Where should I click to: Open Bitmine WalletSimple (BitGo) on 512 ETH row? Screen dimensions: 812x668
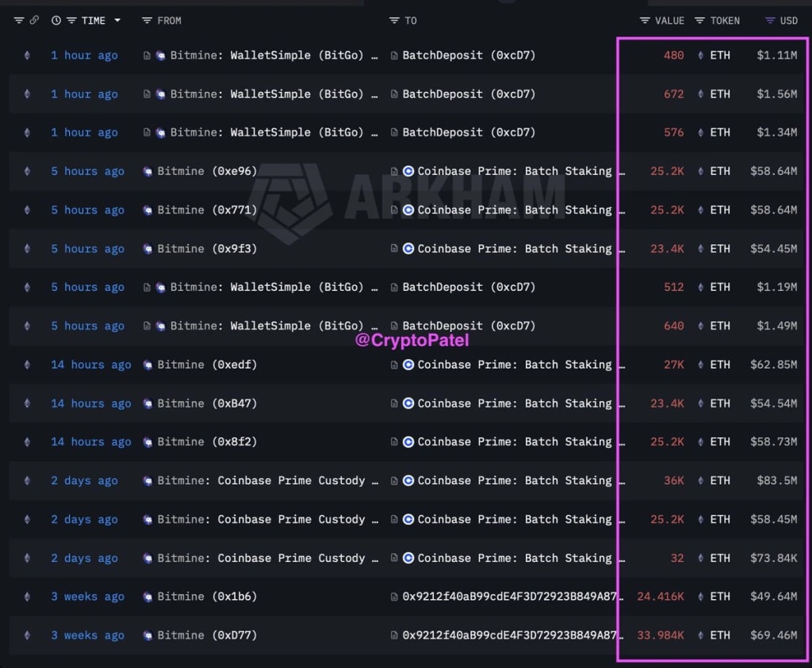click(274, 287)
